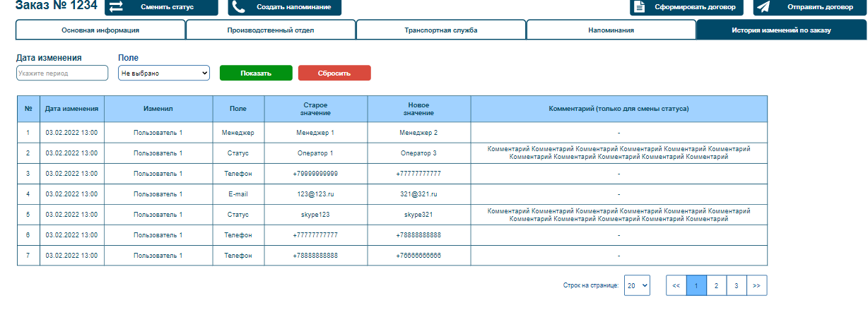
Task: Expand the Поле dropdown 'Не выбрано'
Action: coord(164,73)
